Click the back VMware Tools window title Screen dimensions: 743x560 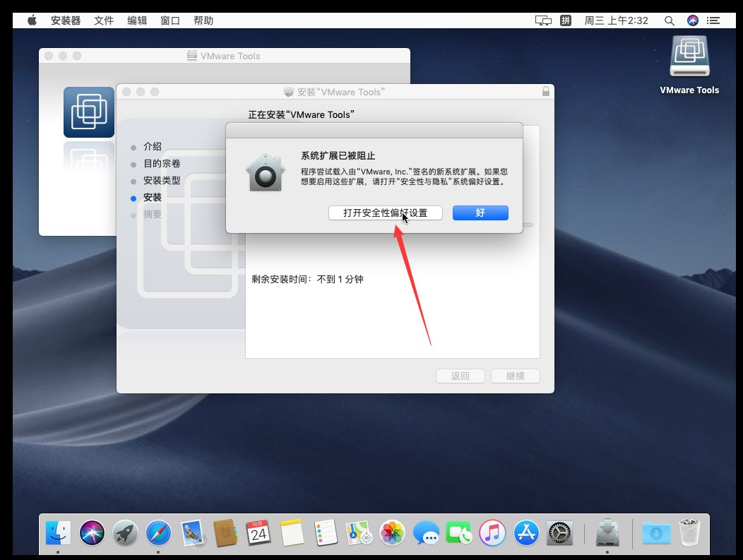pyautogui.click(x=230, y=56)
